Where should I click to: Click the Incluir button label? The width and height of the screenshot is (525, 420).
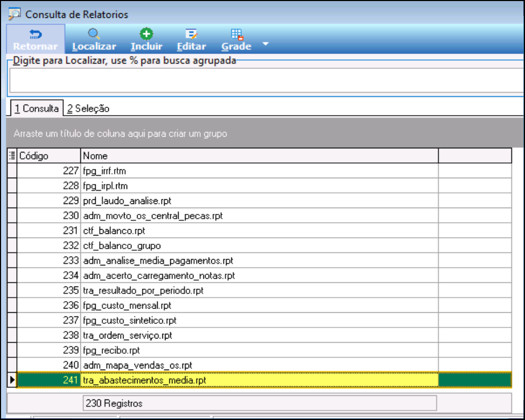pyautogui.click(x=146, y=46)
